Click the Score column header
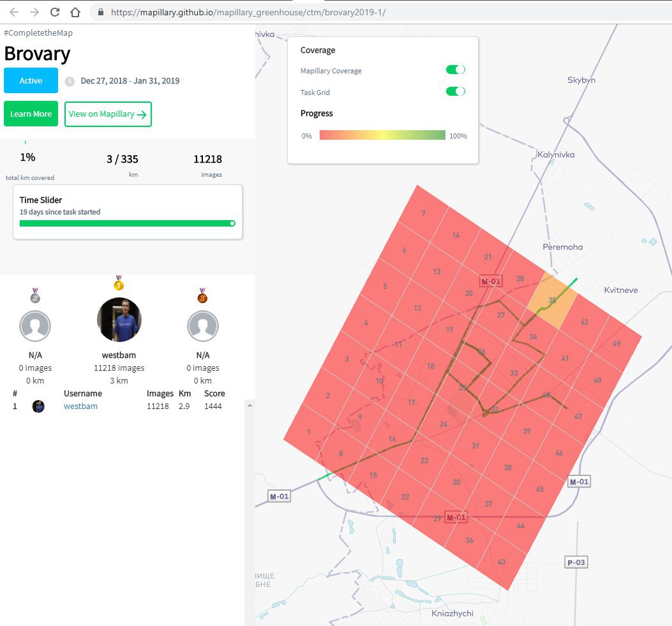Screen dimensions: 672x626 tap(214, 393)
